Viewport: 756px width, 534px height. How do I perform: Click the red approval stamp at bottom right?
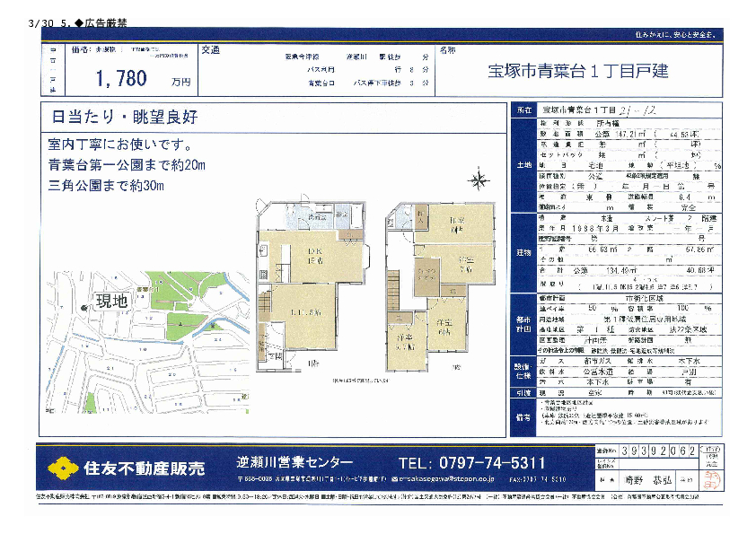711,472
